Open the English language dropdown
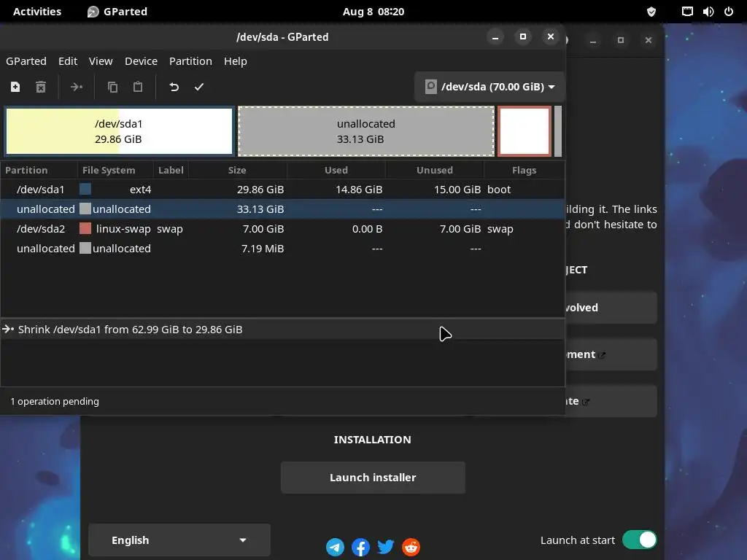Screen dimensions: 747x560 [179, 540]
